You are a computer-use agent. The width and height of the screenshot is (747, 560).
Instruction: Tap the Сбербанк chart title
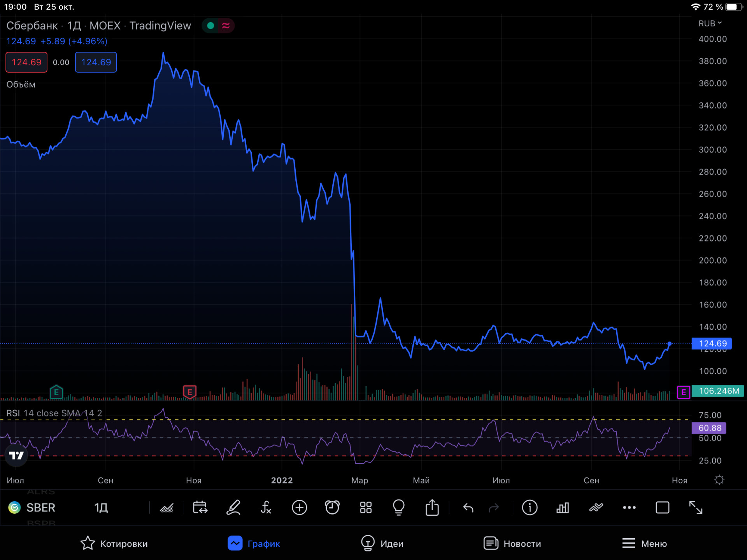click(32, 26)
